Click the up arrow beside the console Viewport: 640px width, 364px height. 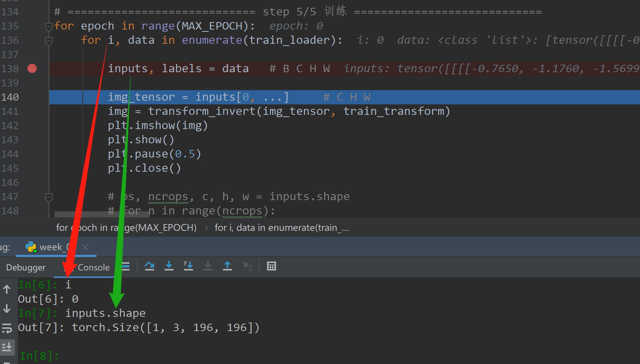(x=7, y=289)
